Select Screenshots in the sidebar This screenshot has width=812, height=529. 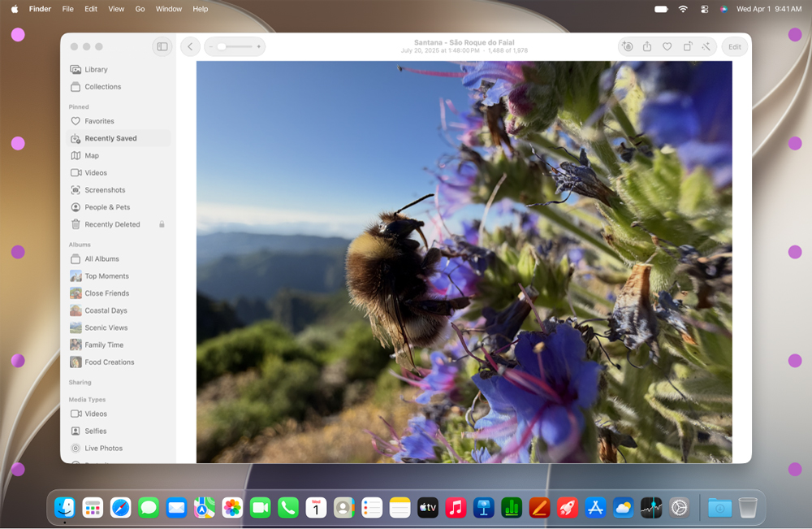click(x=119, y=190)
